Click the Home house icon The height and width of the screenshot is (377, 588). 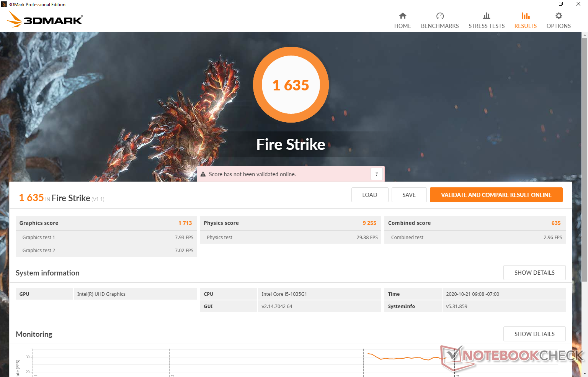point(402,16)
